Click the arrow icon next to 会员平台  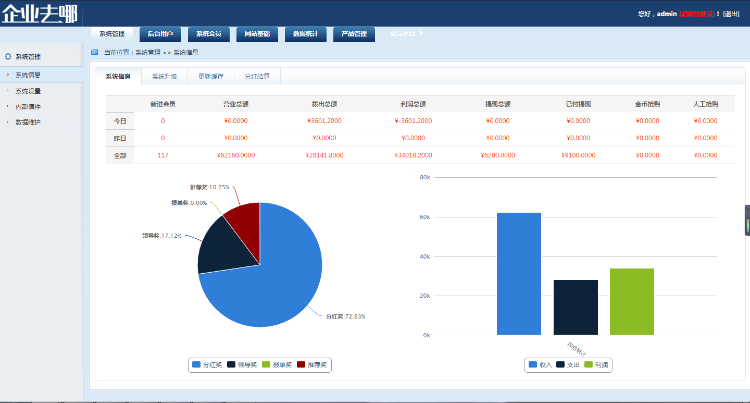[421, 33]
